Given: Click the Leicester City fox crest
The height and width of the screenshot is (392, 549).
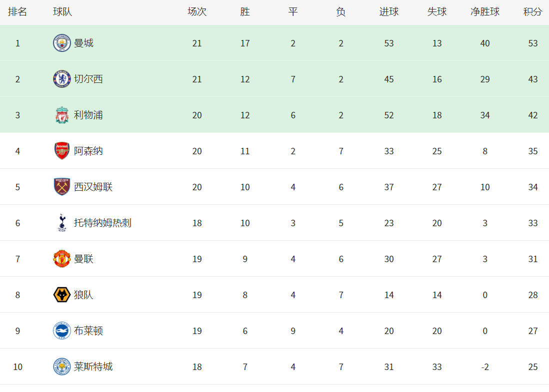Looking at the screenshot, I should 62,367.
